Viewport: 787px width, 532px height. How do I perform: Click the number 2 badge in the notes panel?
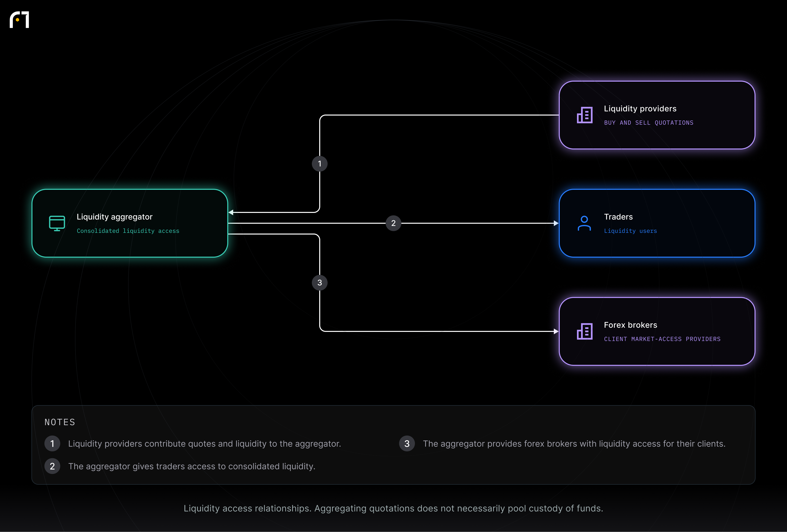pyautogui.click(x=52, y=466)
